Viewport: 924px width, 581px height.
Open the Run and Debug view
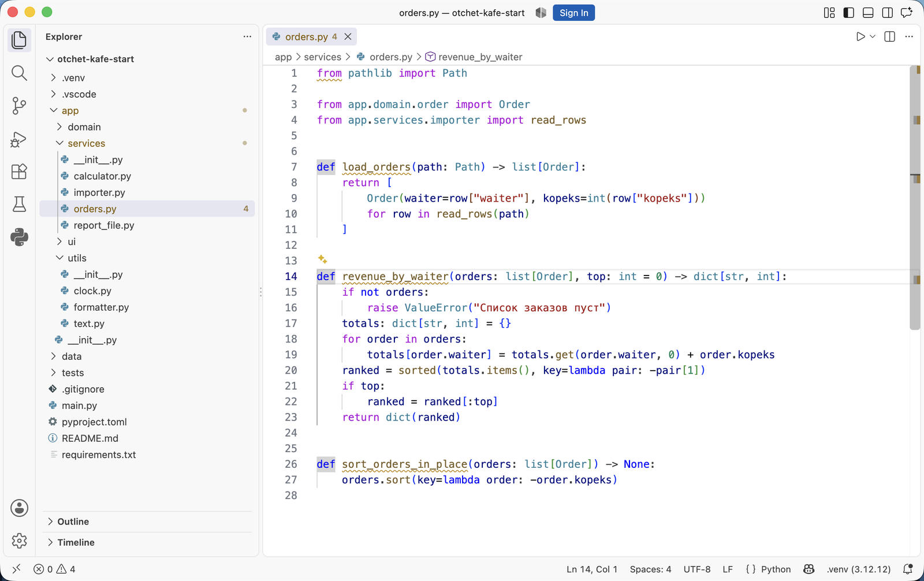[19, 139]
